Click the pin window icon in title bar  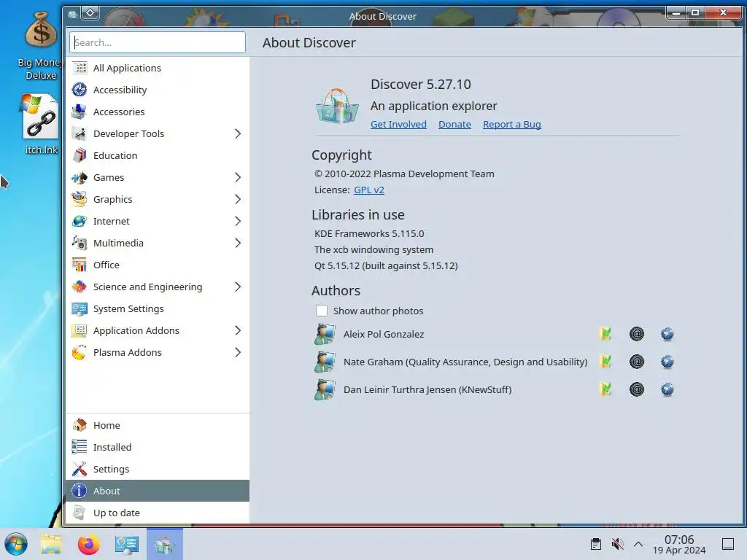pyautogui.click(x=90, y=13)
